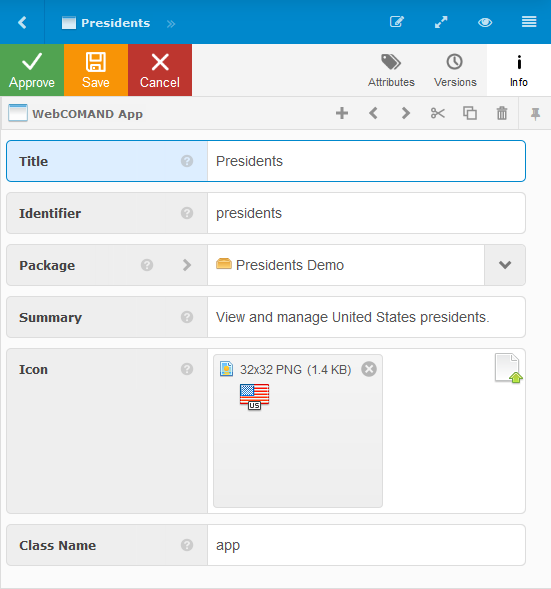The height and width of the screenshot is (589, 551).
Task: Delete item with the trash icon
Action: [x=502, y=113]
